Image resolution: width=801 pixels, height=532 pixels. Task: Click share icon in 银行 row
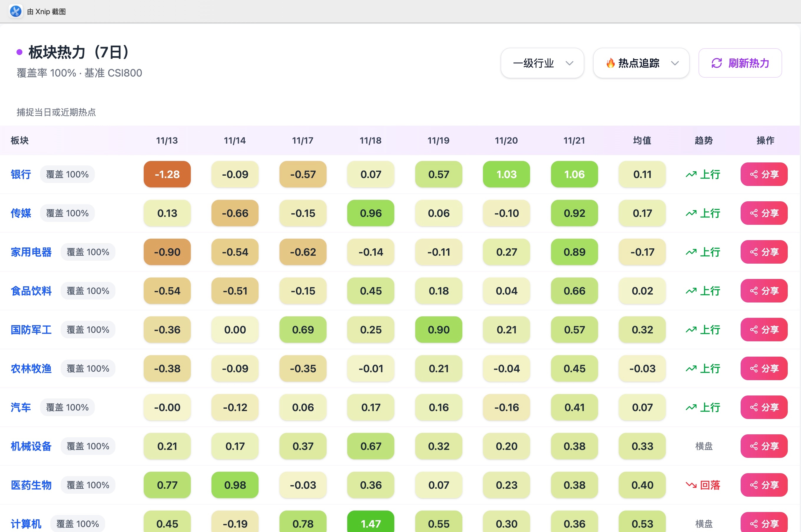coord(754,174)
